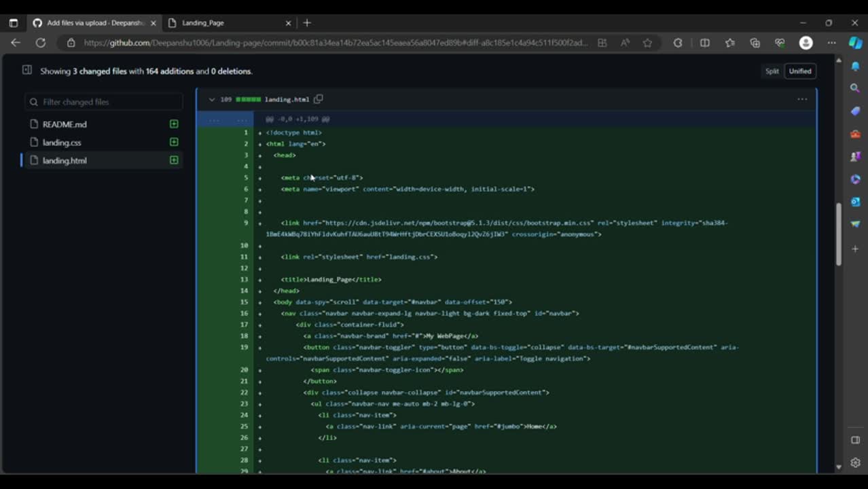Click the added-file badge beside README.md

[174, 124]
